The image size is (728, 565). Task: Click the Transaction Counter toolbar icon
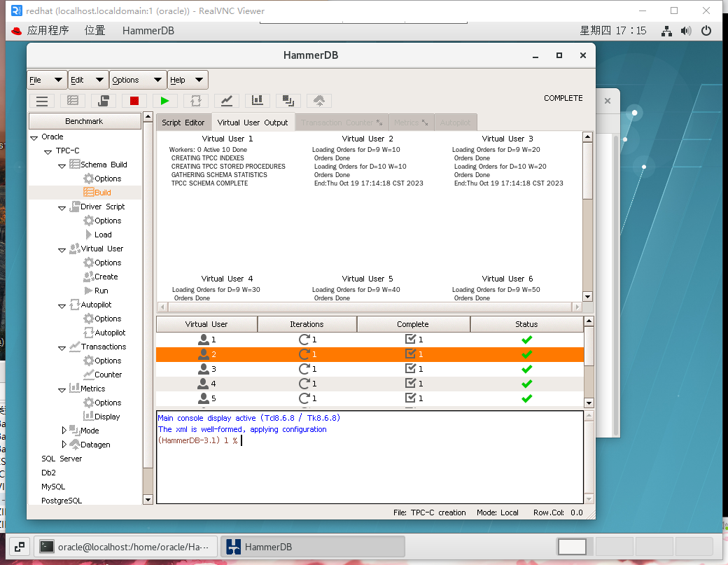(x=227, y=101)
